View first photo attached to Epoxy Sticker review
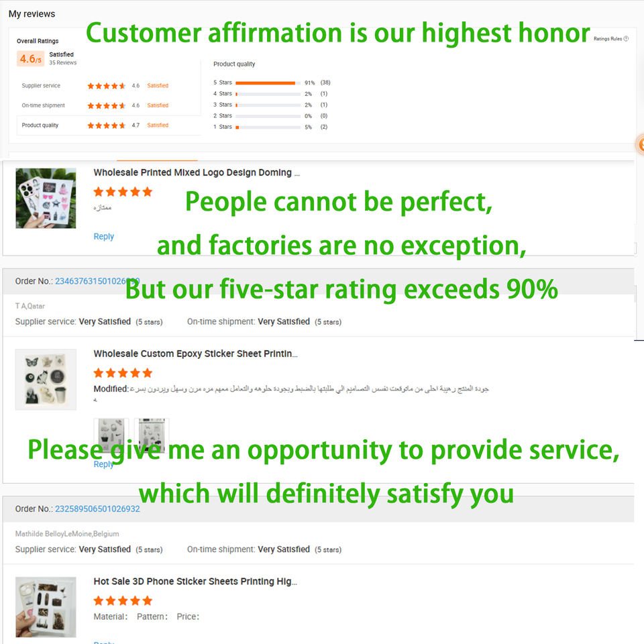 (x=111, y=435)
